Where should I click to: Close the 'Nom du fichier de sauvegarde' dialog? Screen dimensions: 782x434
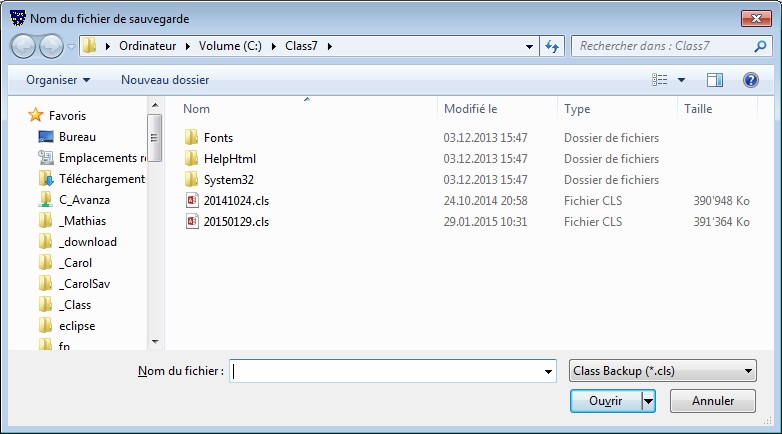[x=756, y=18]
